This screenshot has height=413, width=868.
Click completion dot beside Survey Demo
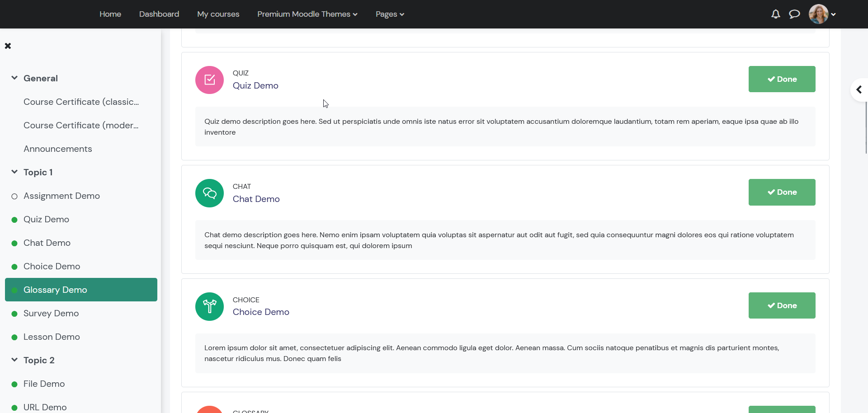coord(14,314)
